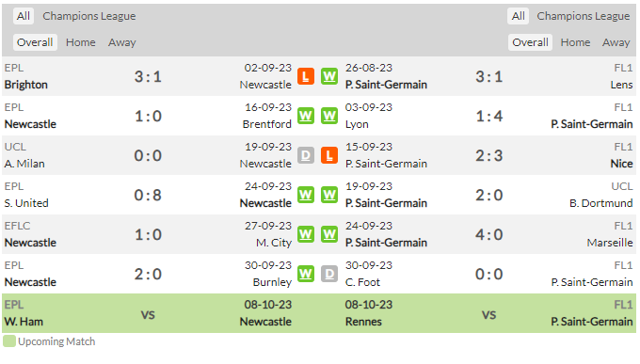The height and width of the screenshot is (364, 640).
Task: Click the orange L badge for Brighton vs Newcastle
Action: coord(306,76)
